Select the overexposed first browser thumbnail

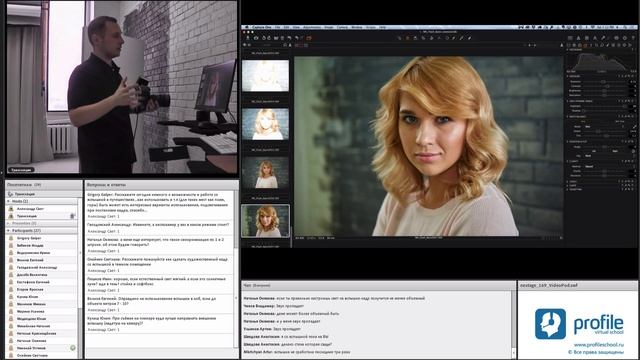265,76
